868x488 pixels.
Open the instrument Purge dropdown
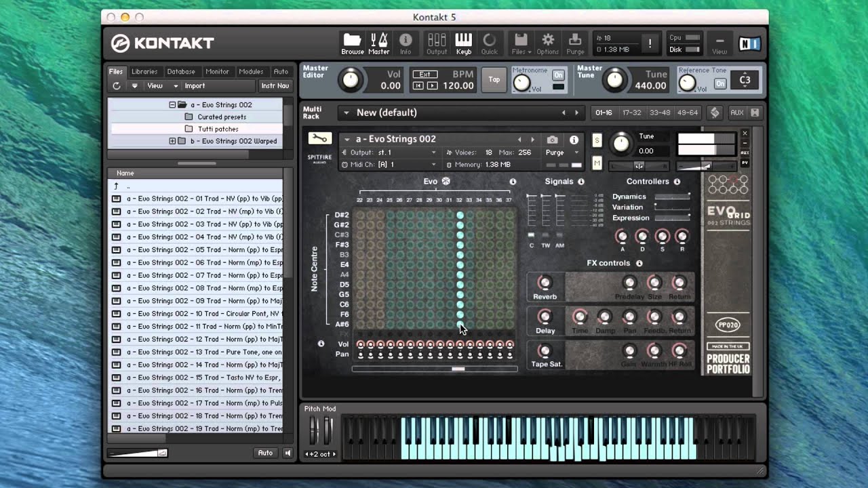click(564, 152)
